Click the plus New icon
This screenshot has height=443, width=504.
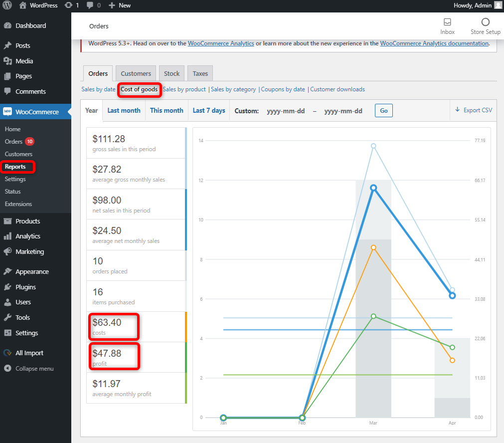point(112,5)
